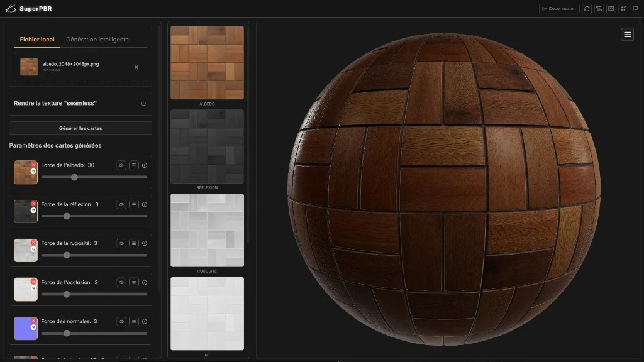Show info for Force de la rugosité

pyautogui.click(x=145, y=243)
